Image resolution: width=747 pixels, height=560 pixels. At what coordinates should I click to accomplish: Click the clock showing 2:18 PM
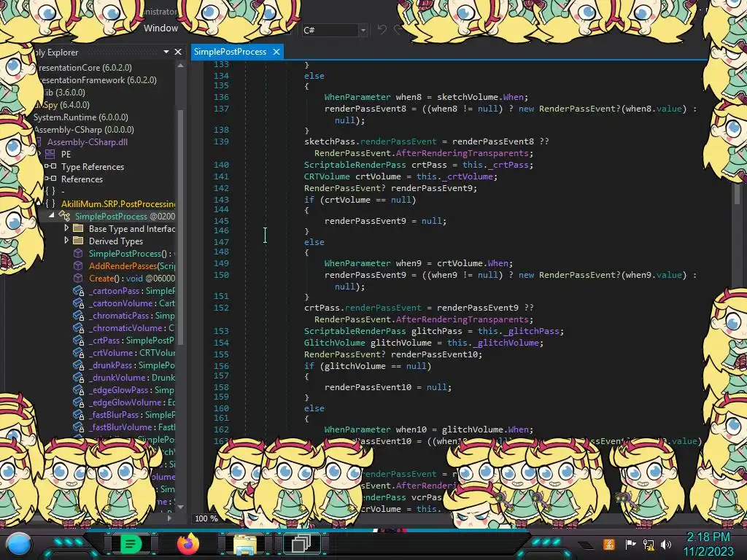[708, 537]
